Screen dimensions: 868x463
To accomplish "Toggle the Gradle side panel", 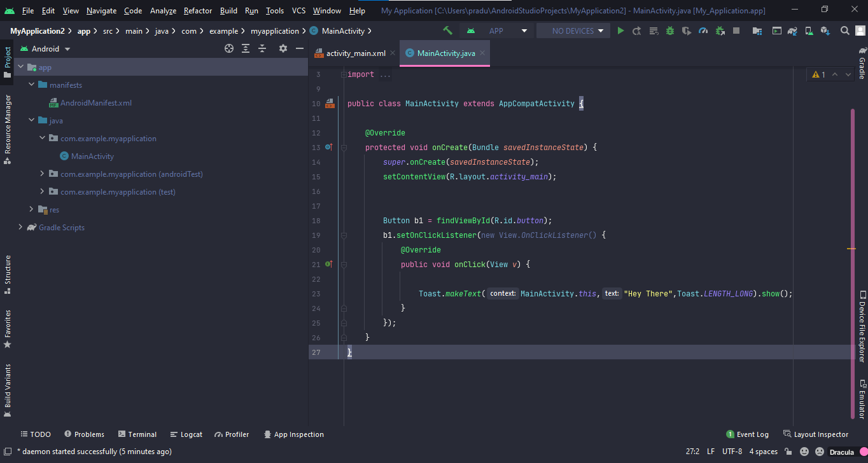I will [862, 63].
